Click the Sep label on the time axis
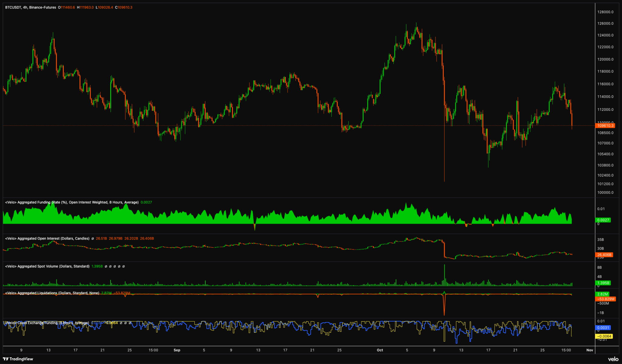 point(177,350)
